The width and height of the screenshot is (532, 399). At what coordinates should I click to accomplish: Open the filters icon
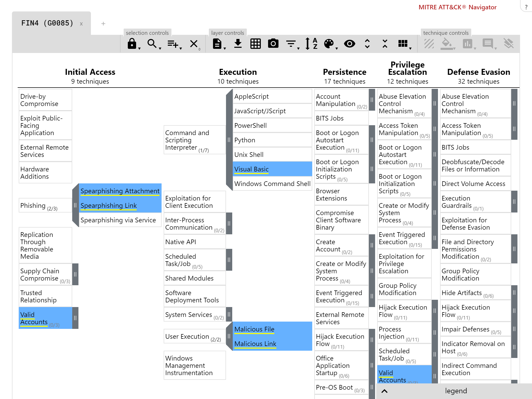[x=291, y=44]
